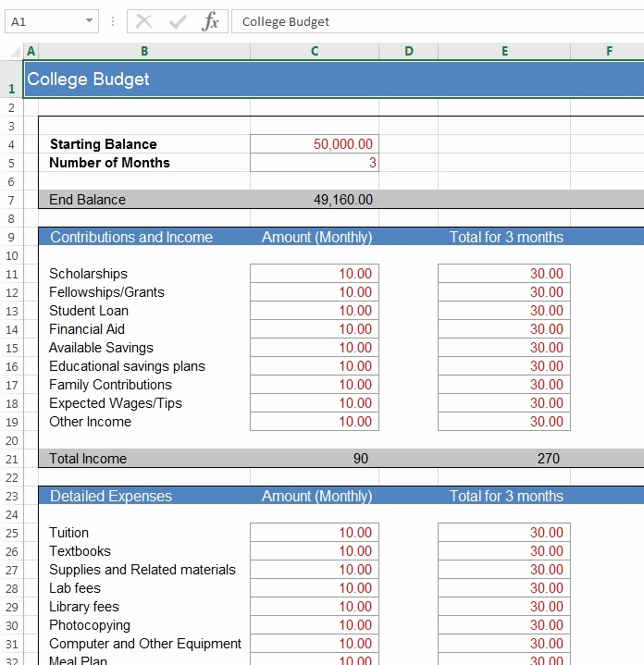Click Total for 3 months header in row 9

(x=506, y=237)
